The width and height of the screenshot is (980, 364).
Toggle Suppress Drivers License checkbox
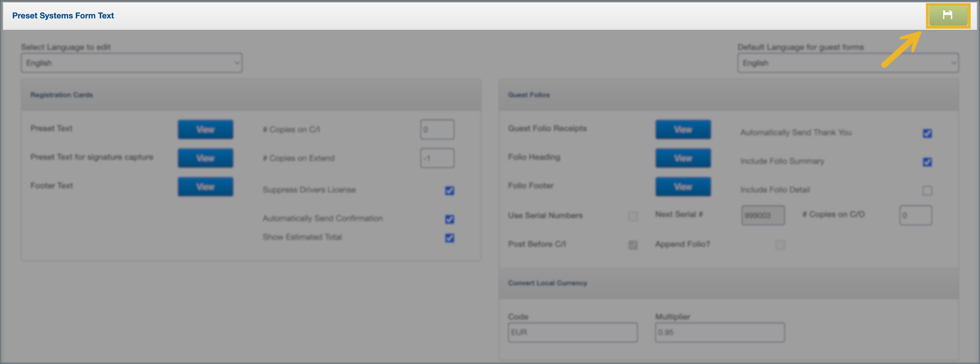click(449, 190)
